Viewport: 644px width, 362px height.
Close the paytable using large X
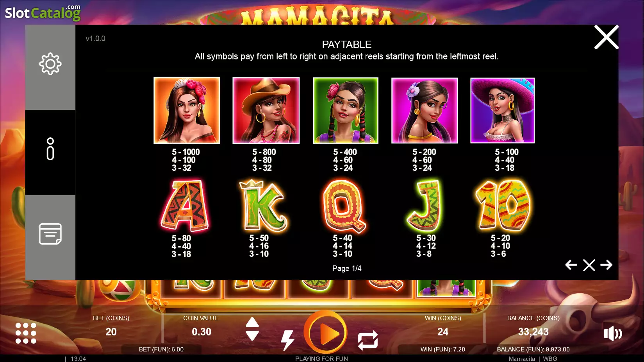(x=607, y=37)
